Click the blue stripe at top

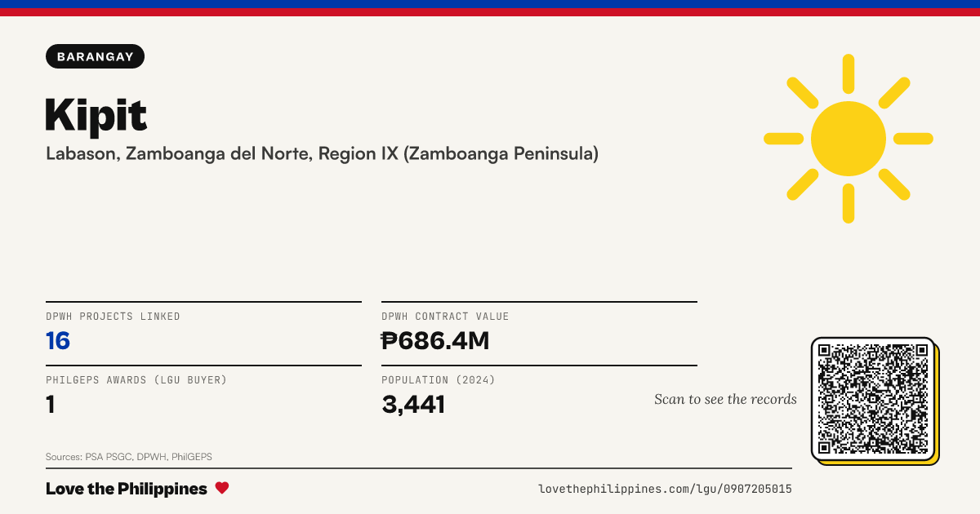(490, 4)
